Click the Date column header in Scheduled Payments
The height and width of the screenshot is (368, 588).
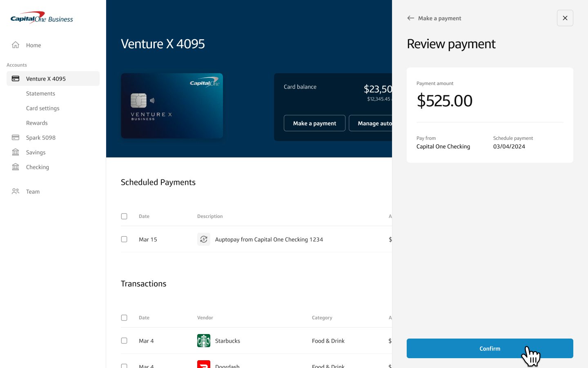pos(144,216)
